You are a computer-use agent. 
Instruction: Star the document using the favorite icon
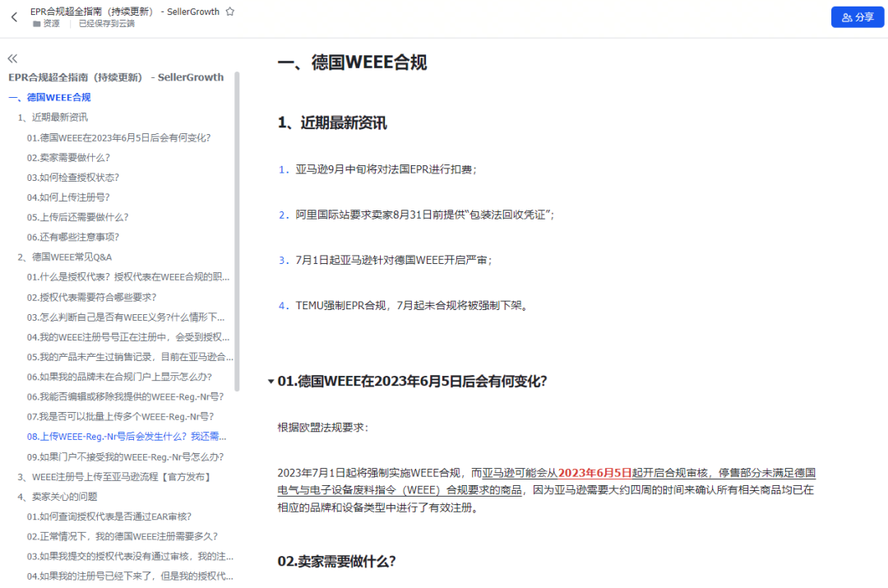229,11
